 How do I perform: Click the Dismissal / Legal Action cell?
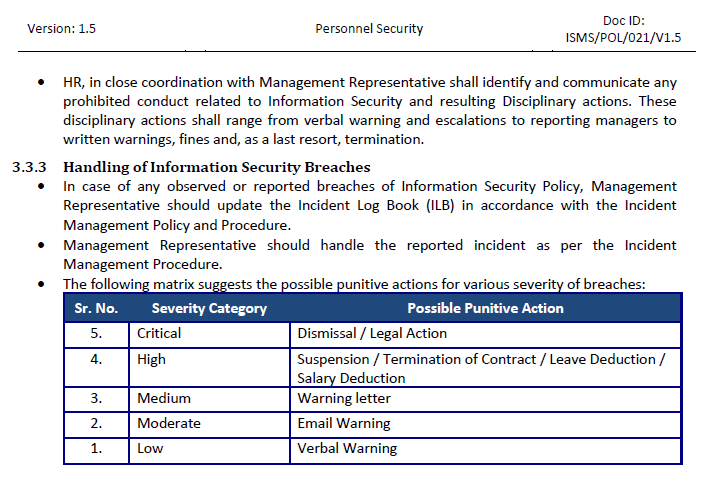point(372,333)
